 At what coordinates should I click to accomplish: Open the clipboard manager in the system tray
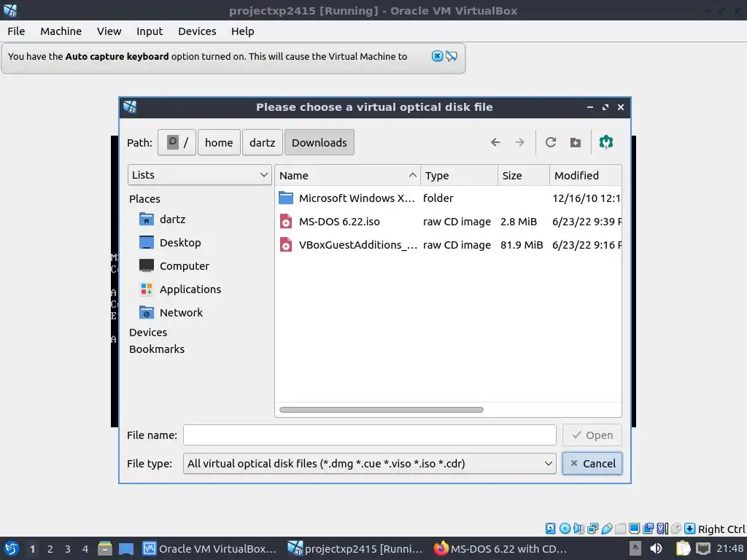click(683, 548)
